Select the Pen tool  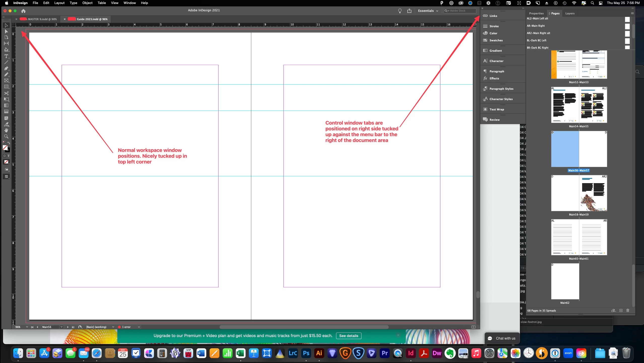pos(6,68)
